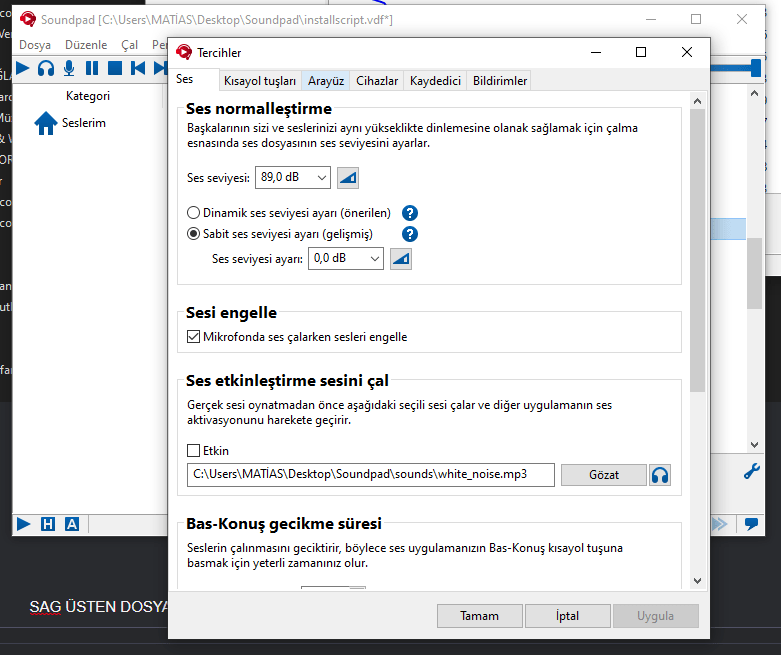Open the Dosya menu

[x=35, y=45]
